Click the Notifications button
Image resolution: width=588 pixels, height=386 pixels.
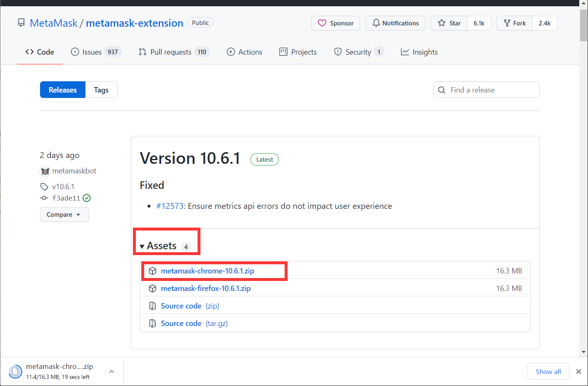(395, 23)
